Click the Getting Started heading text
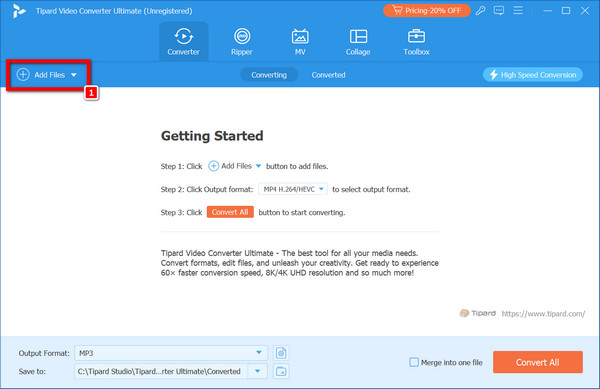The image size is (600, 389). click(212, 136)
